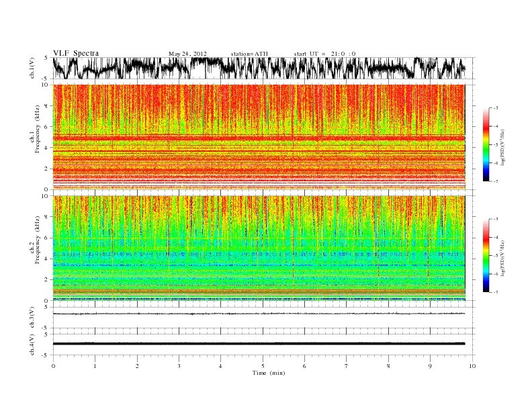Screen dimensions: 532x411
Task: Click the time axis tick label "0"
Action: 53,366
